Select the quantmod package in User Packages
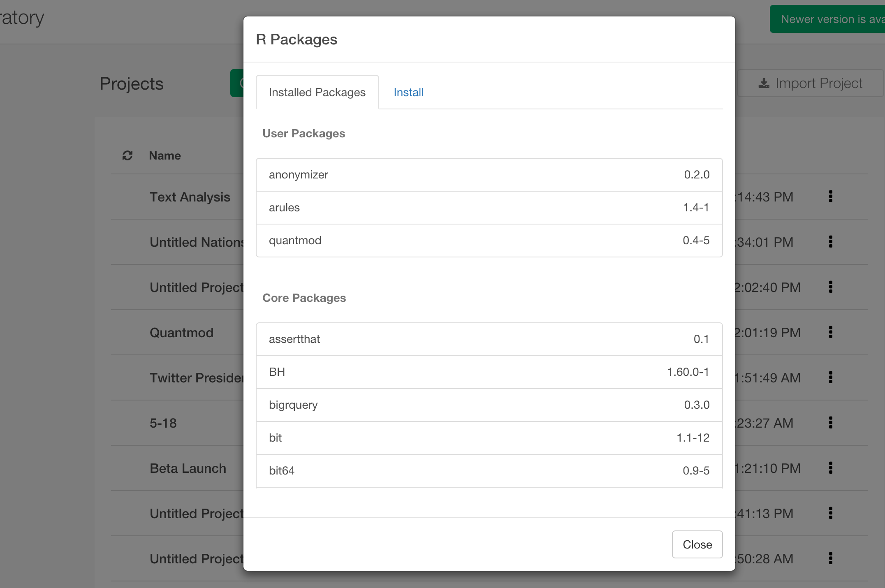 [x=489, y=241]
